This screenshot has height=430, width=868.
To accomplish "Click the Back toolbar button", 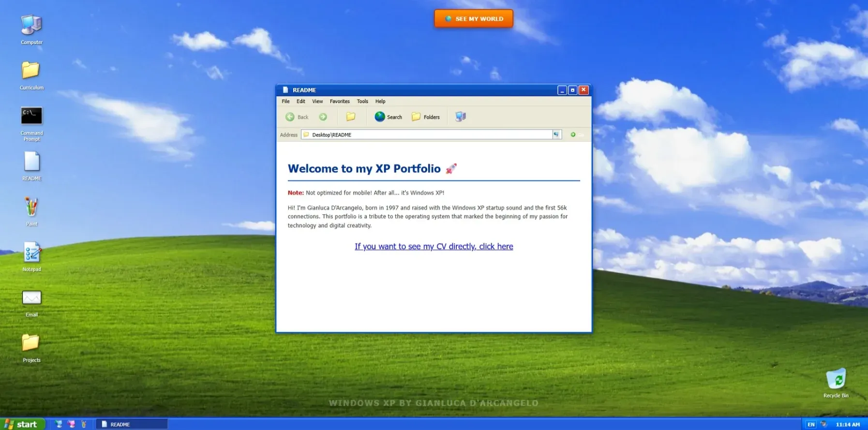I will 297,117.
